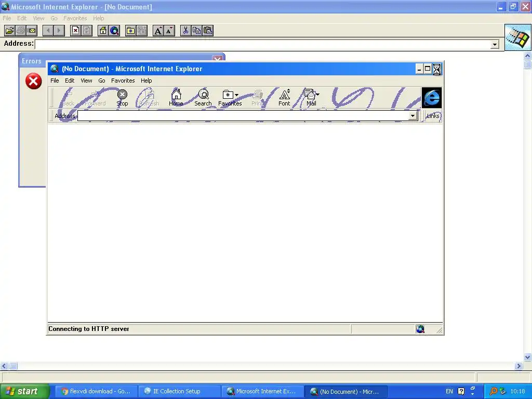The width and height of the screenshot is (532, 399).
Task: Click EN language indicator on taskbar
Action: [449, 391]
